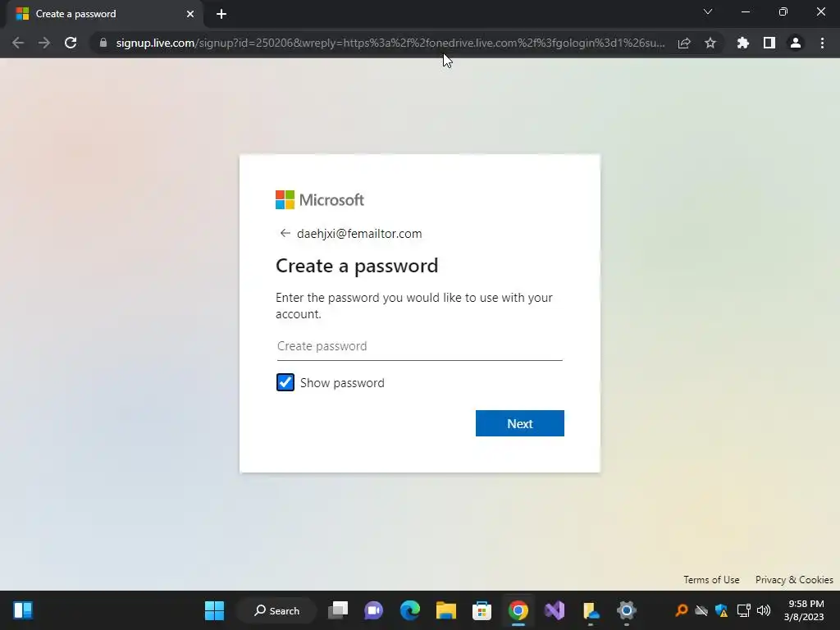Click the signup.live.com address bar
This screenshot has height=630, width=840.
coord(390,43)
